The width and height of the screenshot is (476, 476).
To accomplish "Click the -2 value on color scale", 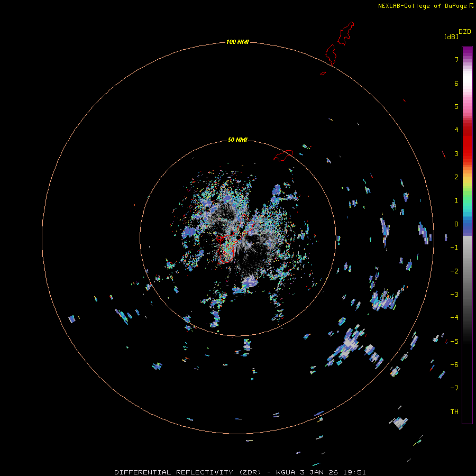I will [454, 271].
